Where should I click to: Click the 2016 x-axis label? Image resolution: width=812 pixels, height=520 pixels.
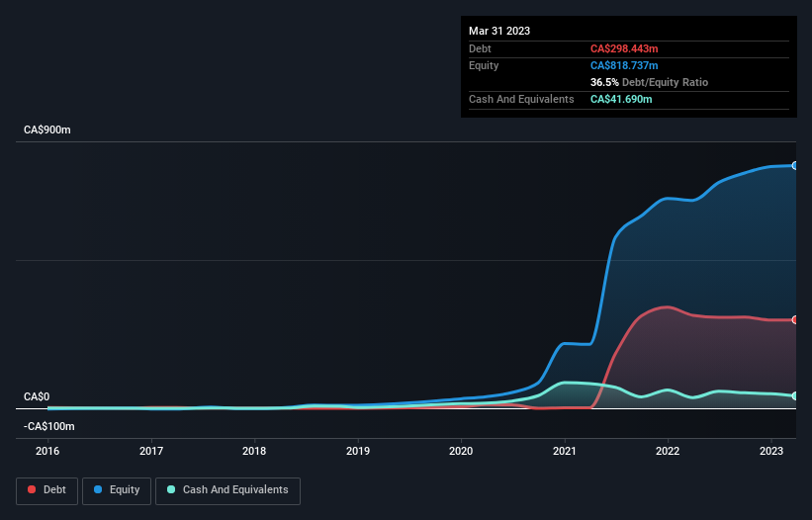point(47,451)
